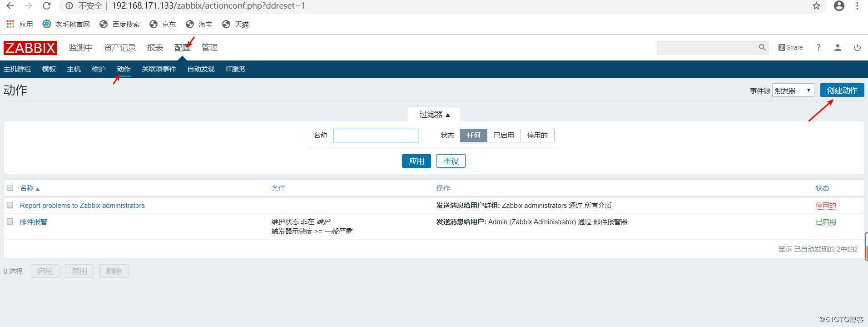Screen dimensions: 868x327
Task: Toggle the 停用的 status link
Action: point(826,206)
